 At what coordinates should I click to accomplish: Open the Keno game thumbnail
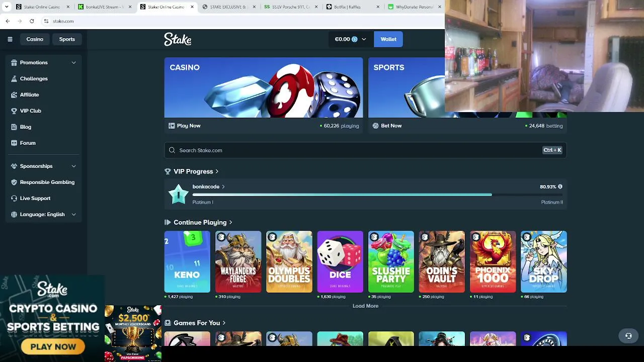(187, 261)
